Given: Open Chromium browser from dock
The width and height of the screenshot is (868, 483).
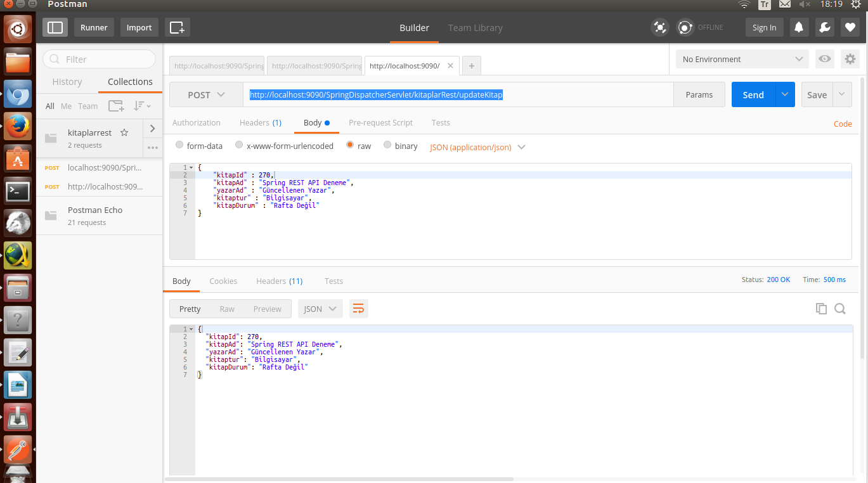Looking at the screenshot, I should (18, 93).
